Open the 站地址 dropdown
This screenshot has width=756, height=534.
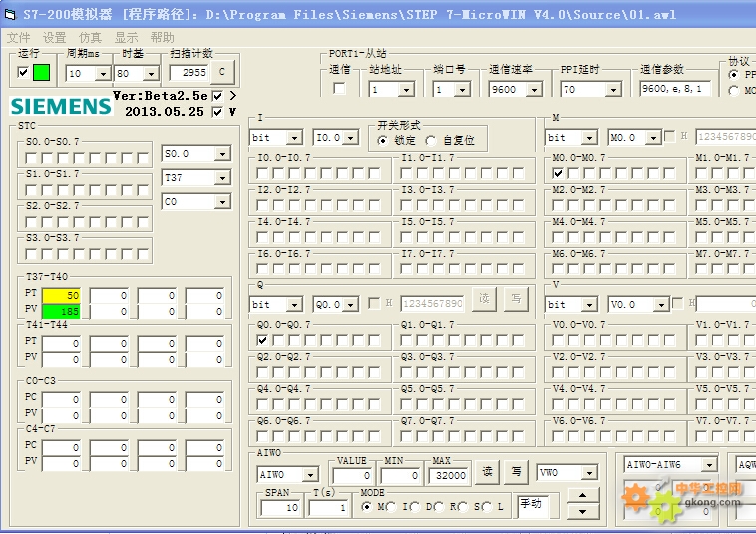(407, 89)
